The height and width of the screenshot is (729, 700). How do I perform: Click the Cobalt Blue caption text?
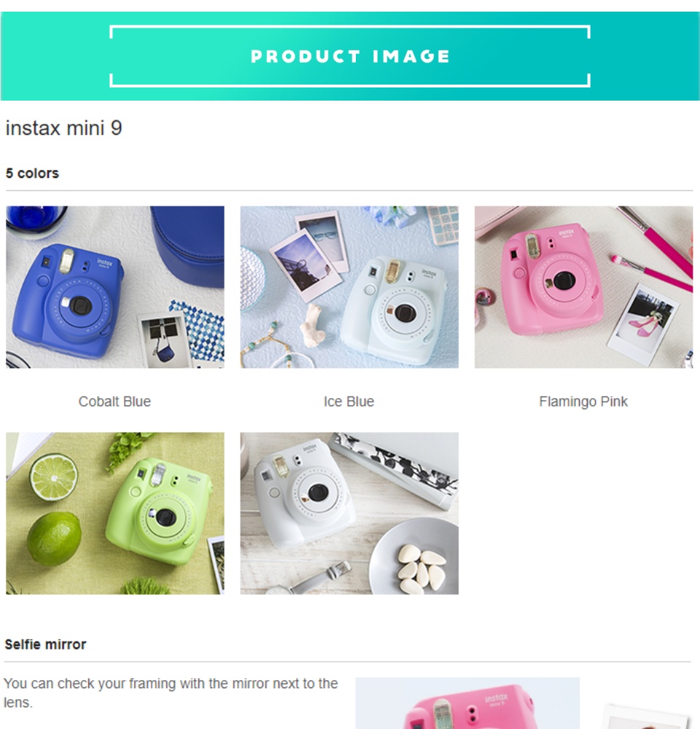coord(114,402)
